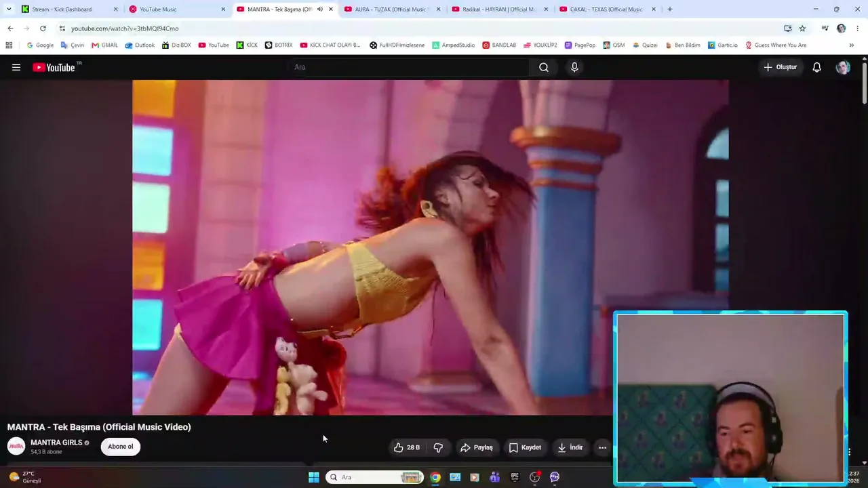
Task: Switch to Stream - Kick Dashboard tab
Action: [x=70, y=9]
